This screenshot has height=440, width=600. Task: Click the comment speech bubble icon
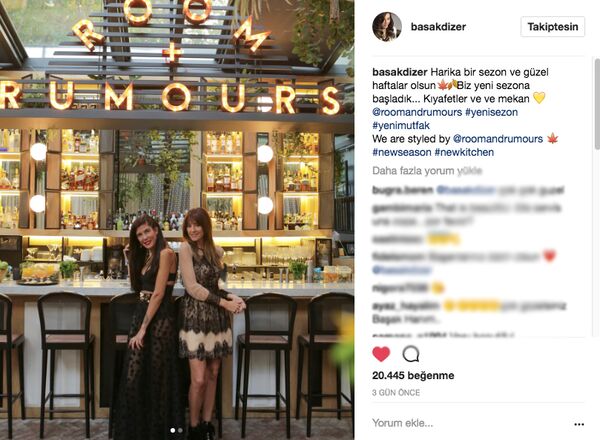coord(411,354)
